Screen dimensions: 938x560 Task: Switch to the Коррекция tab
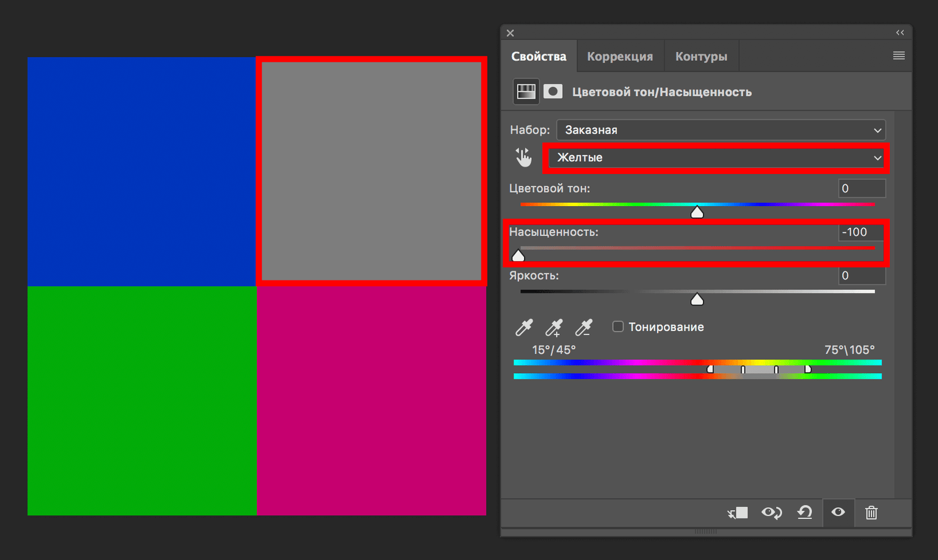[x=620, y=57]
